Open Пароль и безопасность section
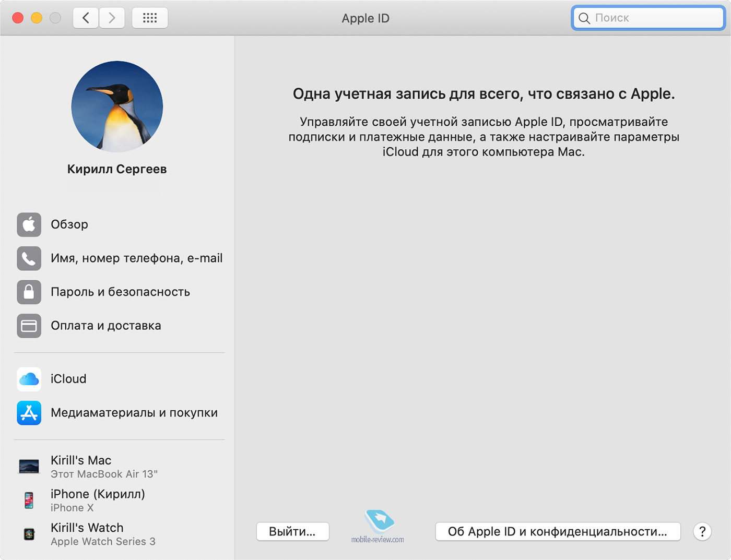731x560 pixels. [121, 292]
